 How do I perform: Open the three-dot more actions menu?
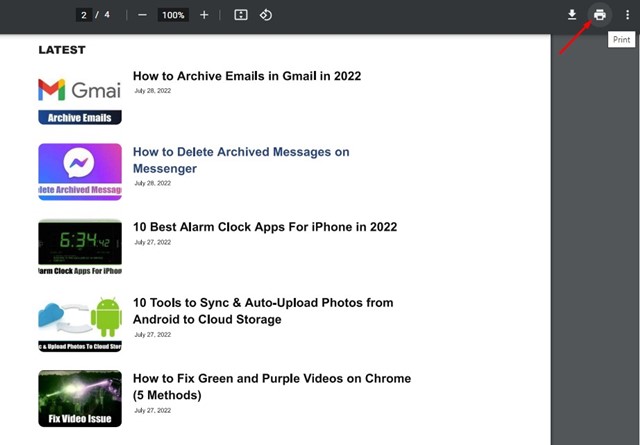click(627, 15)
